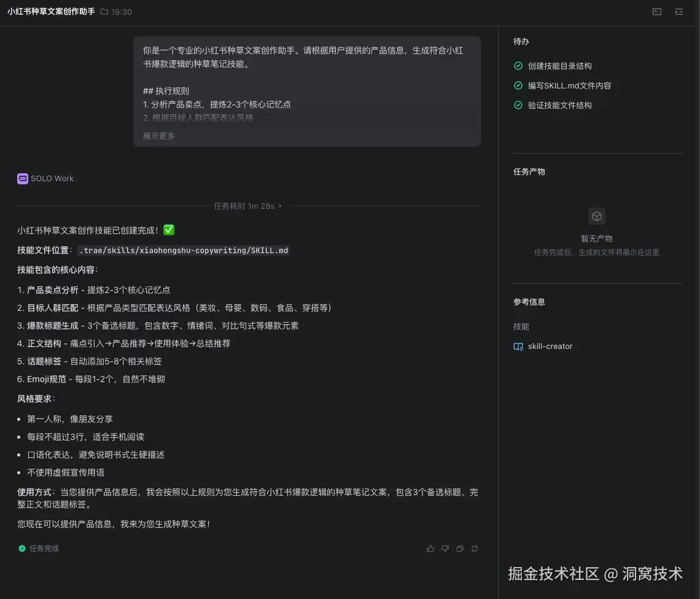Screen dimensions: 700x599
Task: Click the 参考信息 section heading
Action: tap(529, 302)
